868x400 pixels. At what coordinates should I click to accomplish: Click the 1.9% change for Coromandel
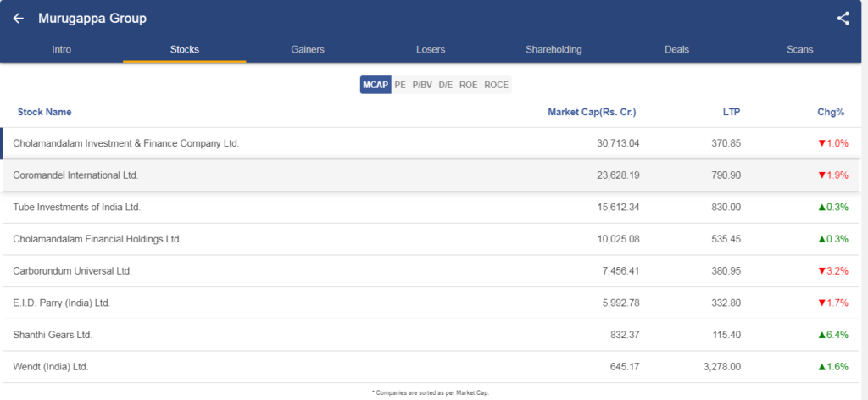[833, 175]
